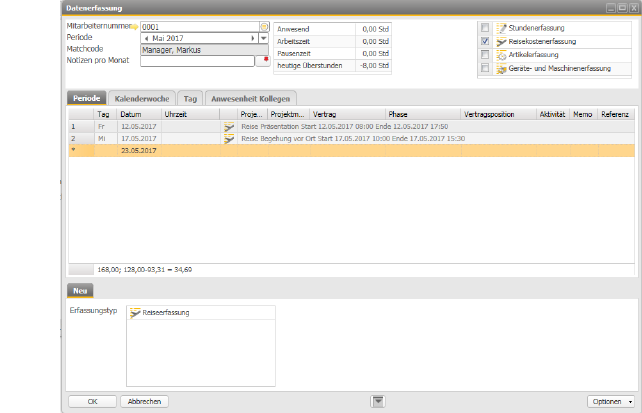This screenshot has width=642, height=413.
Task: Click the travel icon in row 2
Action: pos(229,138)
